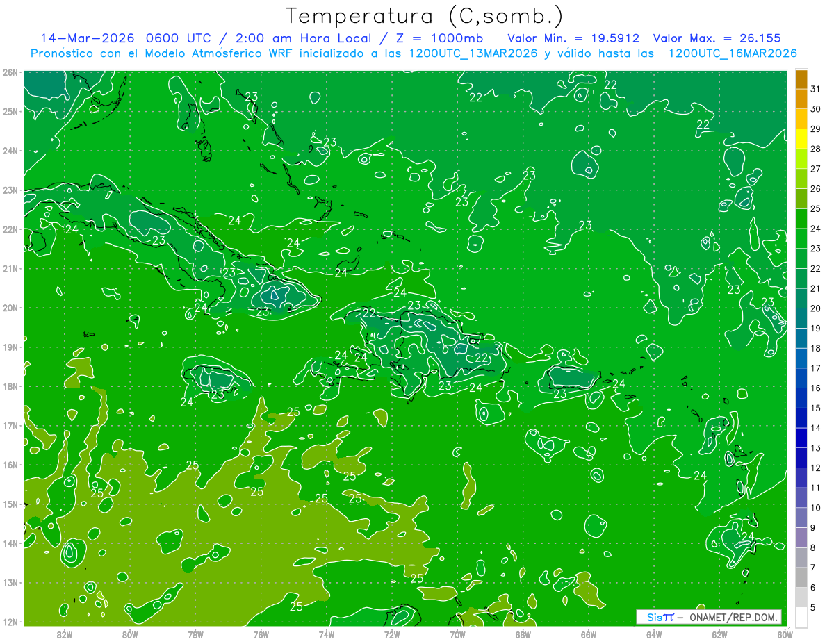Screen dimensions: 834x644
Task: Click the "2:00 am Hora Local" text
Action: click(304, 38)
